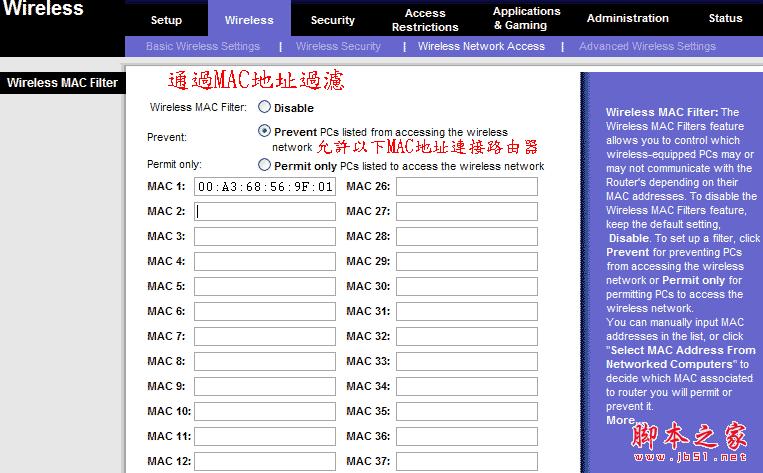Go to Access Restrictions tab
Screen dimensions: 763x473
pyautogui.click(x=425, y=20)
